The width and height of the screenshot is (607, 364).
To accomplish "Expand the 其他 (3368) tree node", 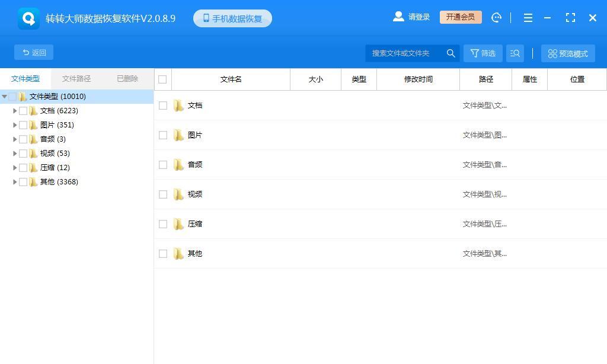I will [15, 182].
